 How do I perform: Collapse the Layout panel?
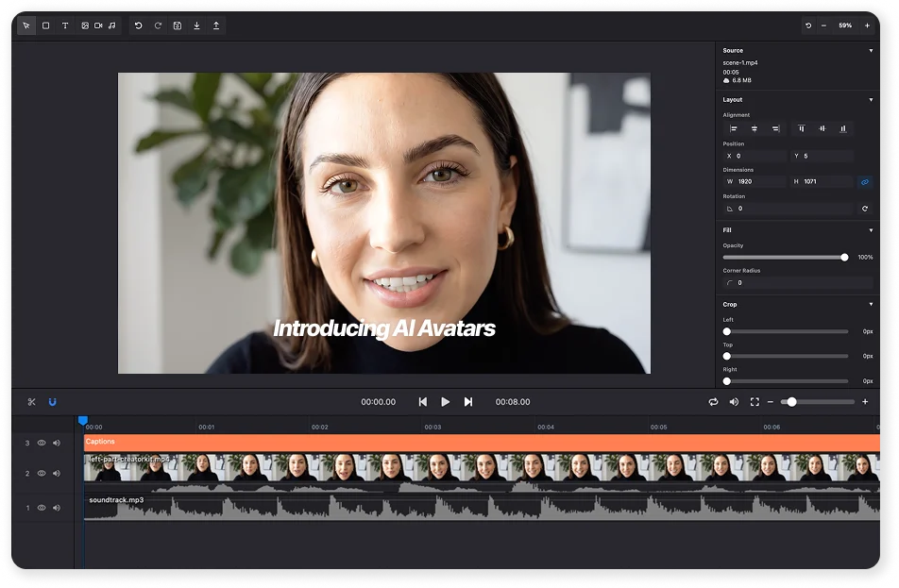tap(871, 99)
